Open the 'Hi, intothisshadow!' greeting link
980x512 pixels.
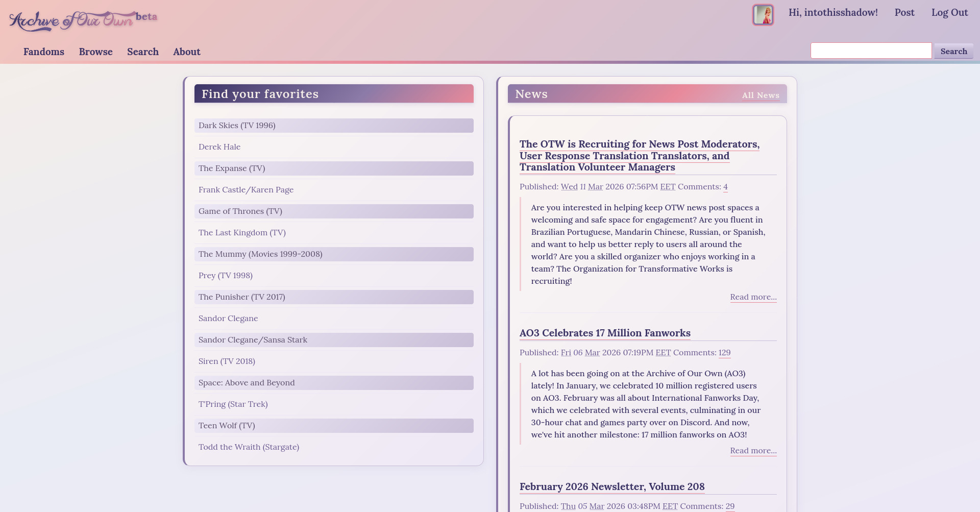tap(833, 12)
